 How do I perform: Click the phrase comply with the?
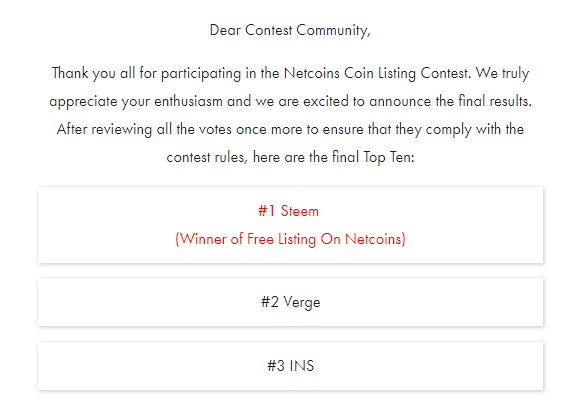click(475, 129)
